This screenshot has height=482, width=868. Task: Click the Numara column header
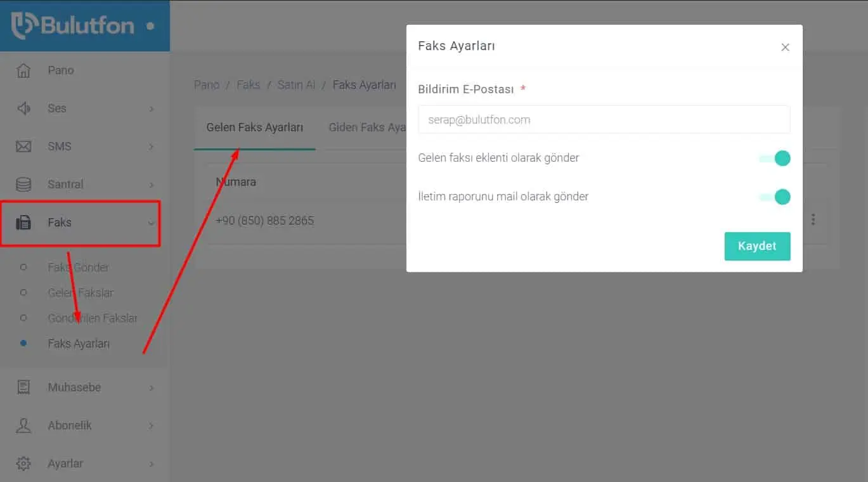tap(236, 182)
